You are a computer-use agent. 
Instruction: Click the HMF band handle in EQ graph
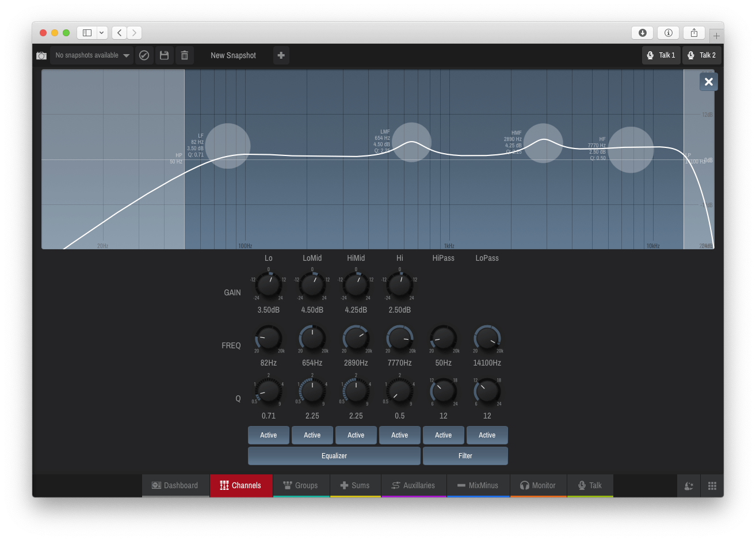543,143
